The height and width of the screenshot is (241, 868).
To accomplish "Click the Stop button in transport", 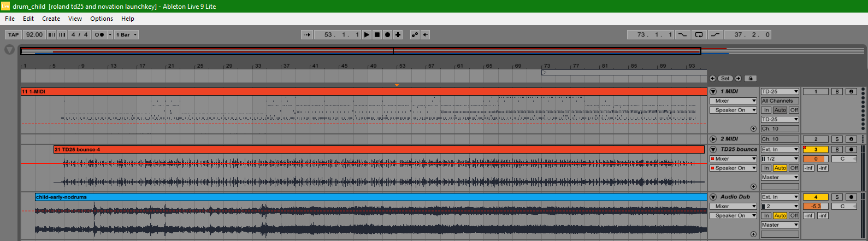I will click(x=377, y=34).
